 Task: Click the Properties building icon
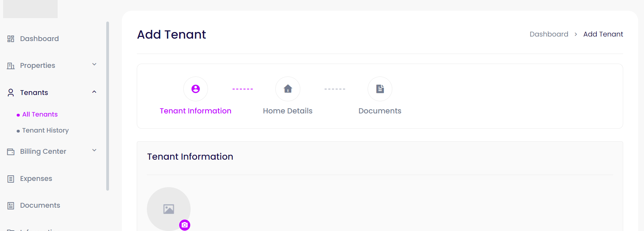(11, 66)
